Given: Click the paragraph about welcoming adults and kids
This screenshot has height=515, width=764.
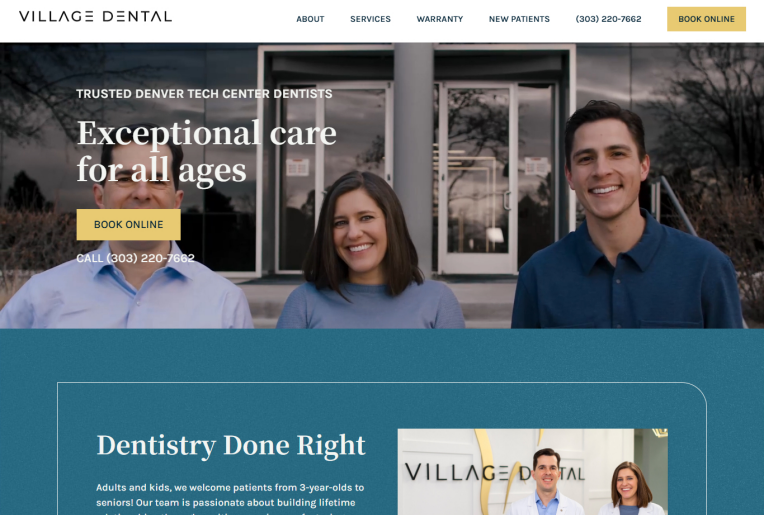Looking at the screenshot, I should pyautogui.click(x=230, y=500).
